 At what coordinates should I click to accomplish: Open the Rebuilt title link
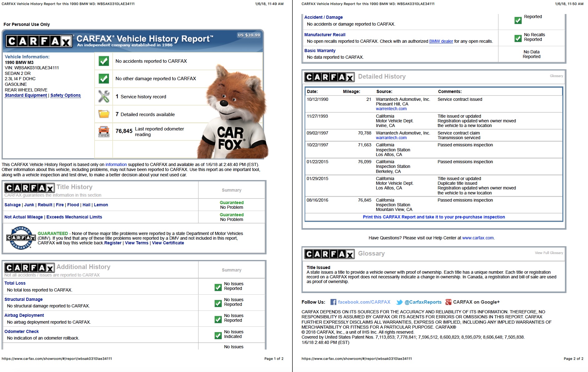45,205
